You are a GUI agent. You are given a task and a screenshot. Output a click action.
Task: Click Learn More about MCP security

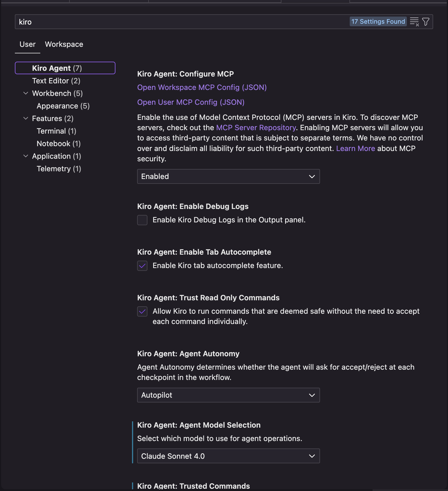coord(355,148)
